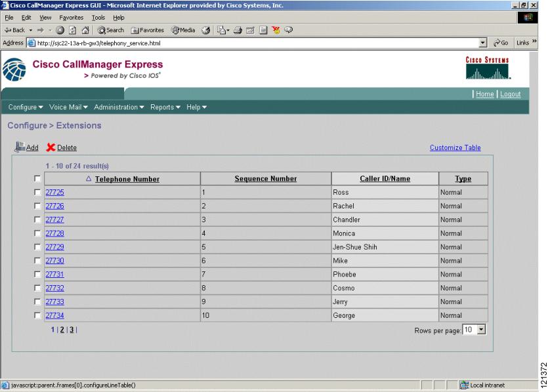
Task: Click the Cisco CallManager globe logo
Action: 14,69
